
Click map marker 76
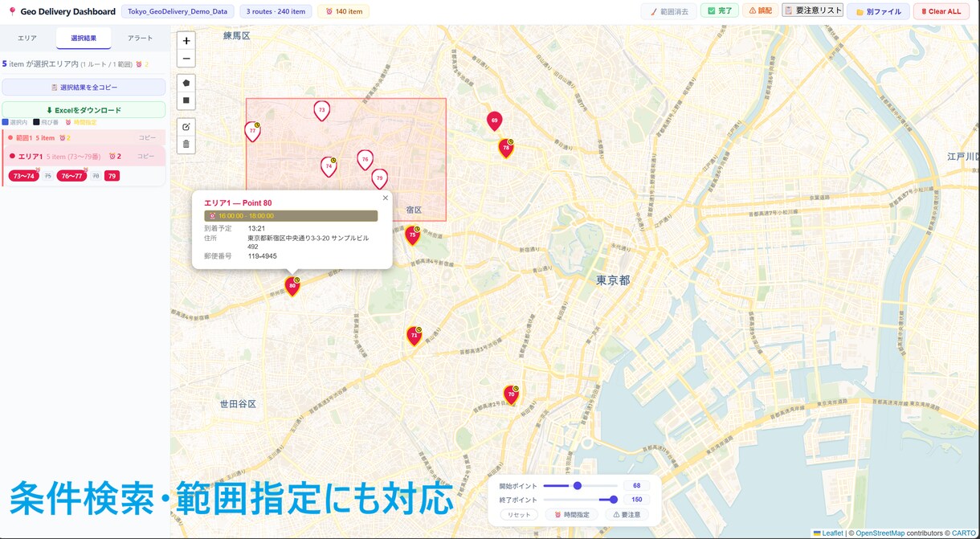pyautogui.click(x=365, y=160)
